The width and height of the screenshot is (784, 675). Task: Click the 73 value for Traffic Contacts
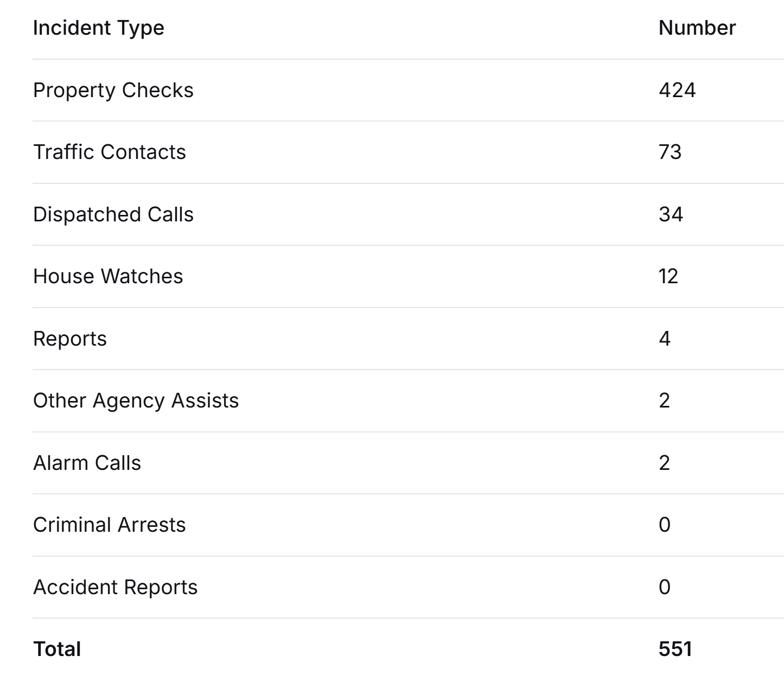click(x=670, y=152)
